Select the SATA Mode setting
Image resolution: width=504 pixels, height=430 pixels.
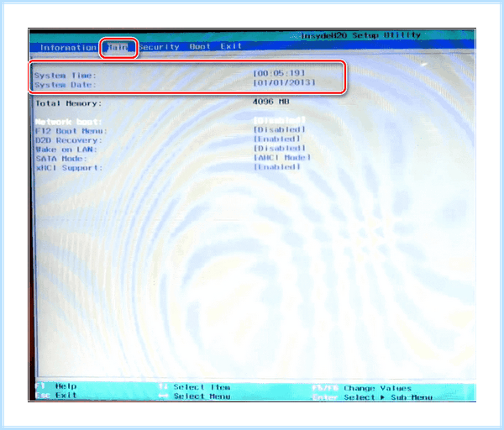61,159
